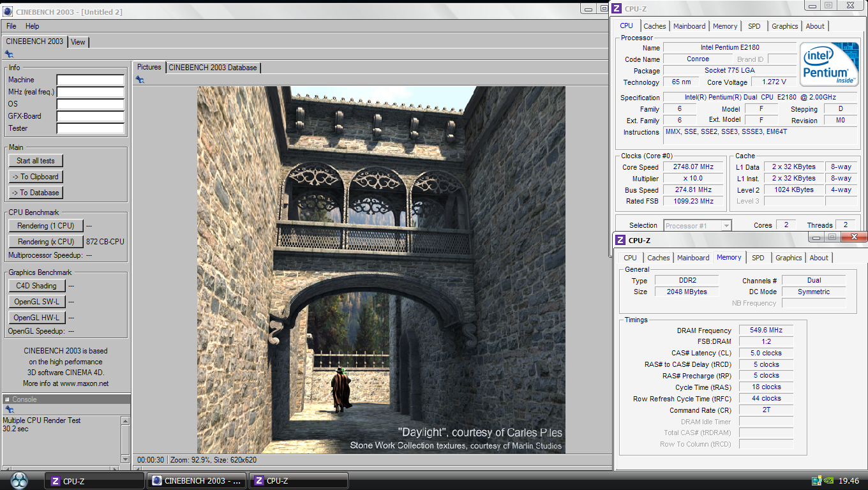Click console scrollbar down arrow
Viewport: 868px width, 490px height.
coord(125,459)
